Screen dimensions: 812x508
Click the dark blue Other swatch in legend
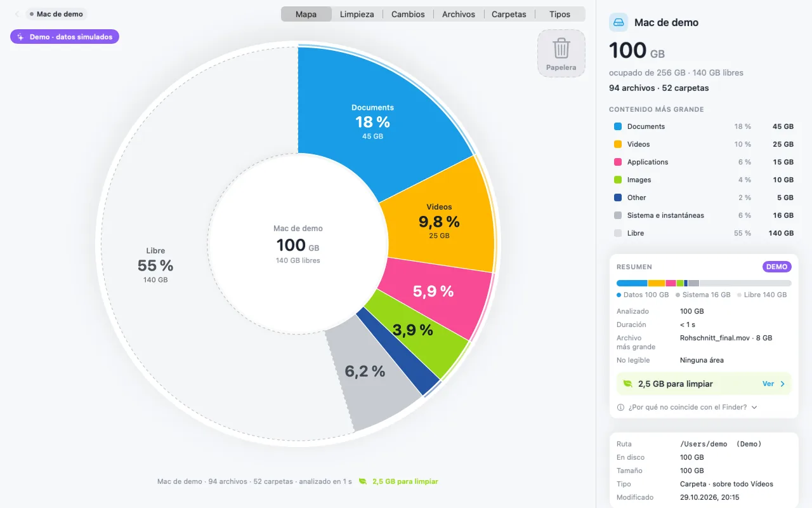pyautogui.click(x=618, y=197)
